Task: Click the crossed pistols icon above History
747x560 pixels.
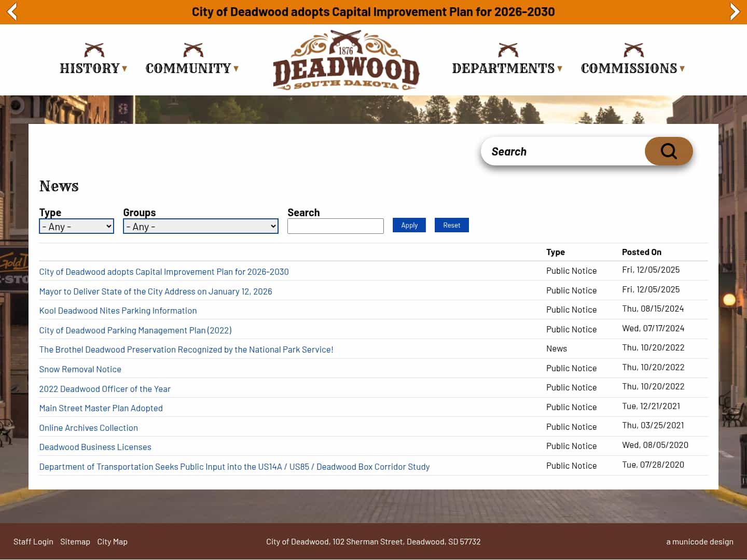Action: point(93,50)
